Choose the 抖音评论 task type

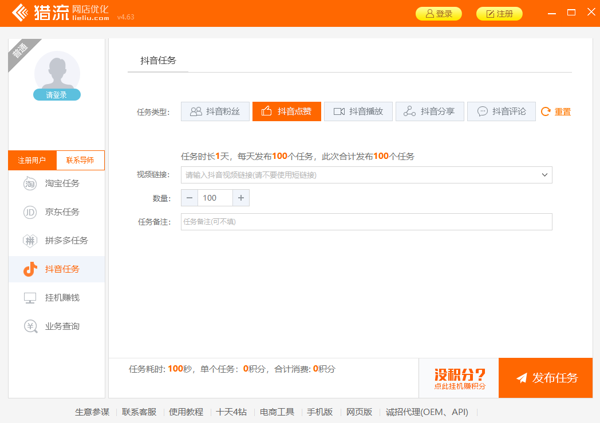click(x=501, y=112)
